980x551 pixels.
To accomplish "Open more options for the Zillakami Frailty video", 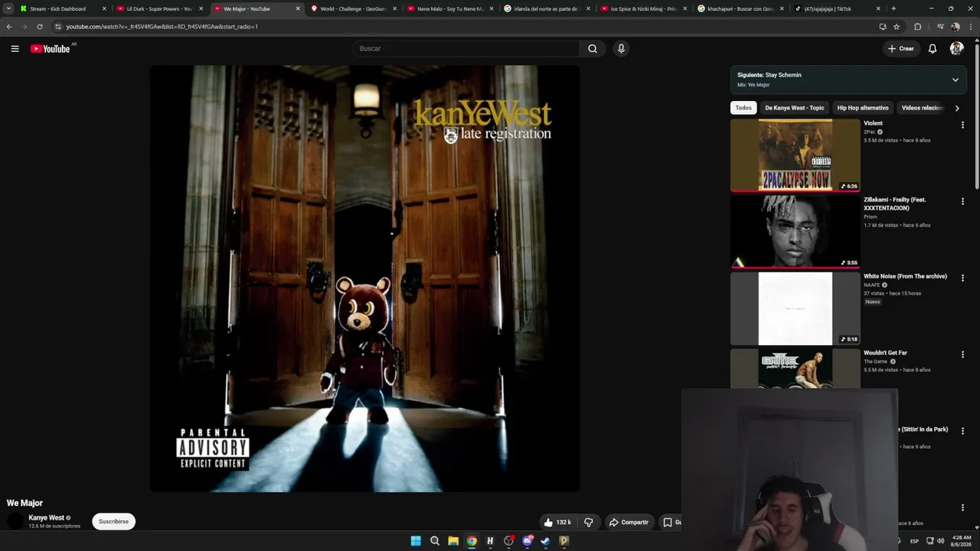I will [x=962, y=201].
